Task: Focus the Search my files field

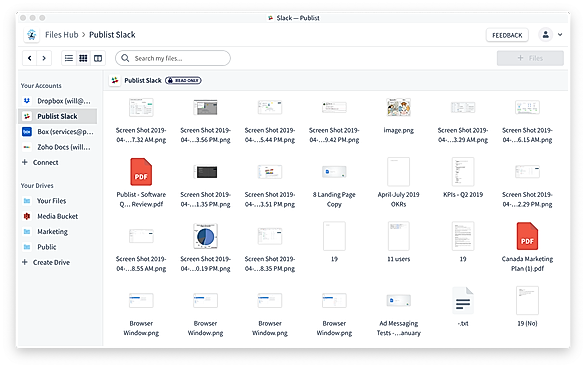Action: 173,58
